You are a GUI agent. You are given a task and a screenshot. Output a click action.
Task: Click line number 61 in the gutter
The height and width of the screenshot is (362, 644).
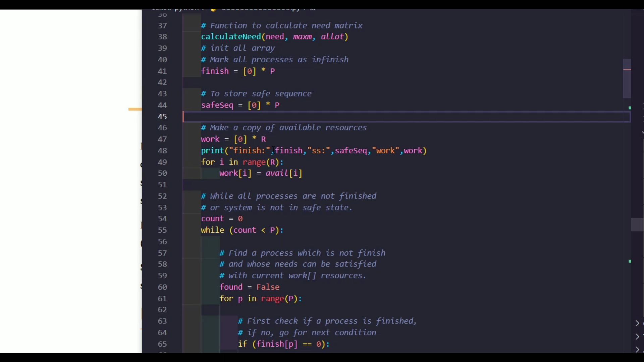pyautogui.click(x=162, y=299)
